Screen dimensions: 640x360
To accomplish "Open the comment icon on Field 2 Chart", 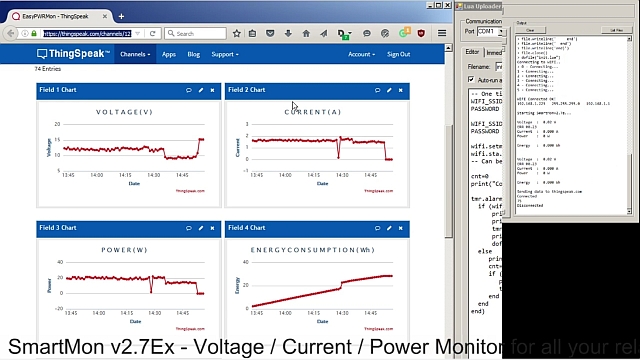I will point(377,90).
